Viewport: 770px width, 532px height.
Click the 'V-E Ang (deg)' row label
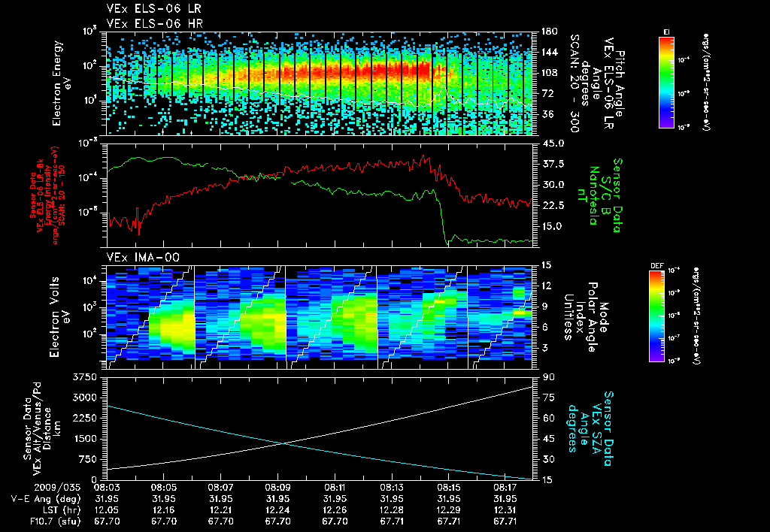(46, 499)
